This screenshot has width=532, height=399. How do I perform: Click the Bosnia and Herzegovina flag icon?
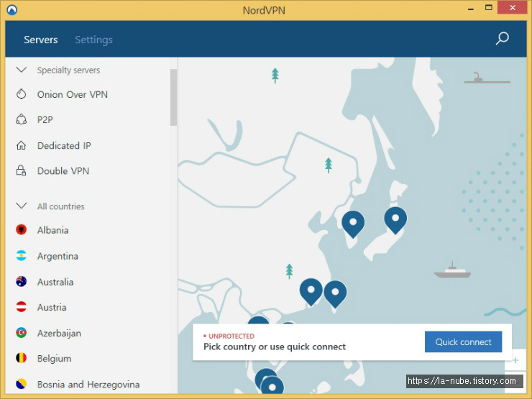click(x=21, y=384)
